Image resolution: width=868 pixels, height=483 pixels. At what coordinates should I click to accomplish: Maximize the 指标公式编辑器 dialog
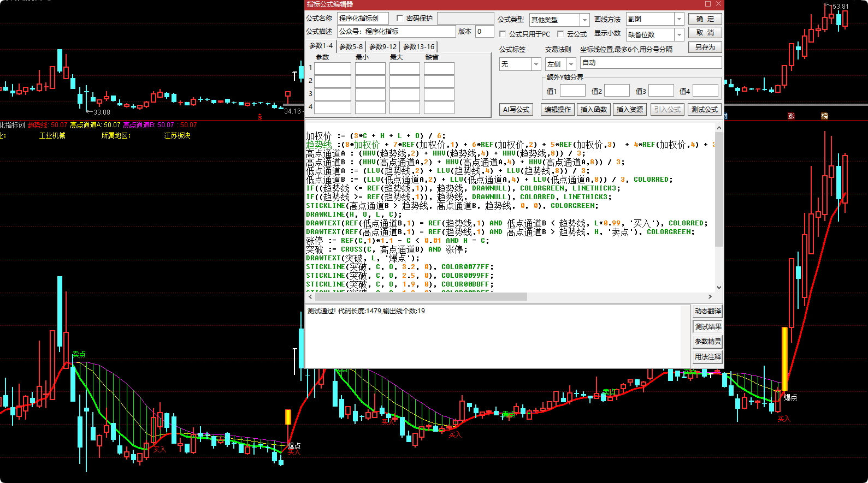(708, 4)
